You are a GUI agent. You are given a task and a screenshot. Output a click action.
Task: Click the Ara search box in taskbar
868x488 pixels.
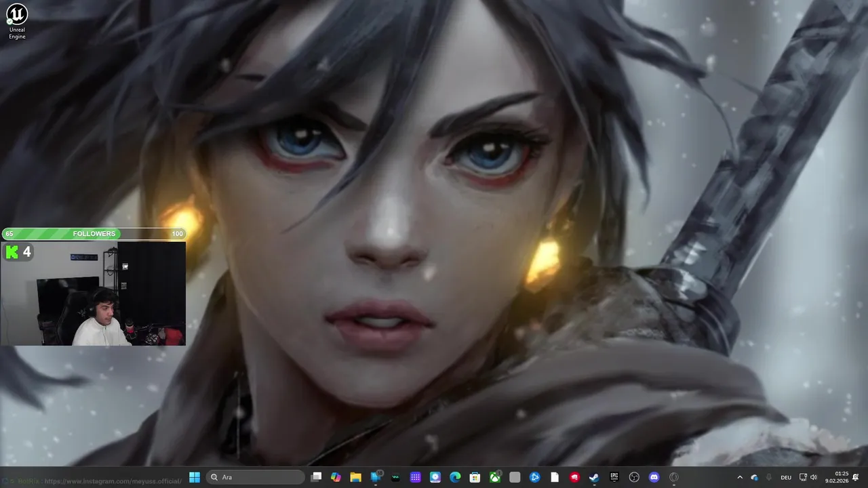(x=255, y=477)
